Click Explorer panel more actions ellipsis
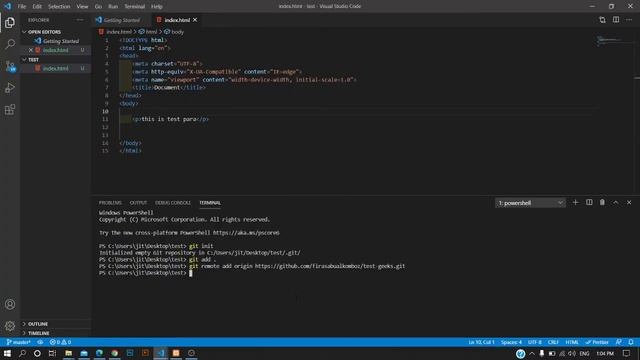Image resolution: width=640 pixels, height=360 pixels. pyautogui.click(x=80, y=20)
